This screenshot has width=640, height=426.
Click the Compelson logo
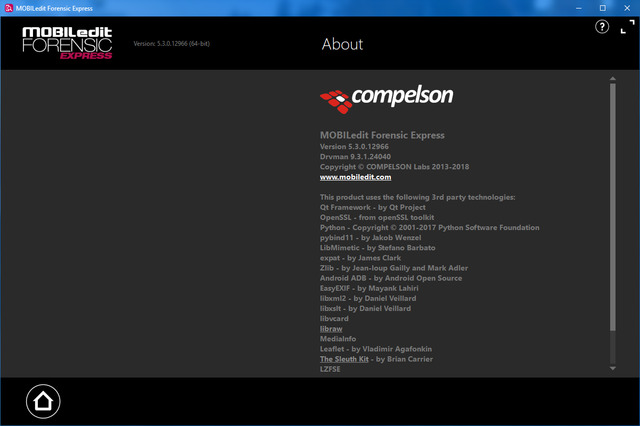pyautogui.click(x=386, y=98)
